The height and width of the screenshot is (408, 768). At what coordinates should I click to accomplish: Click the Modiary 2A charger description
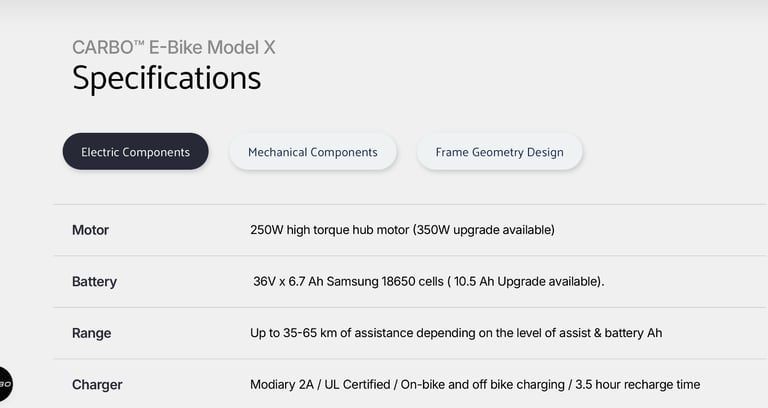pyautogui.click(x=475, y=384)
